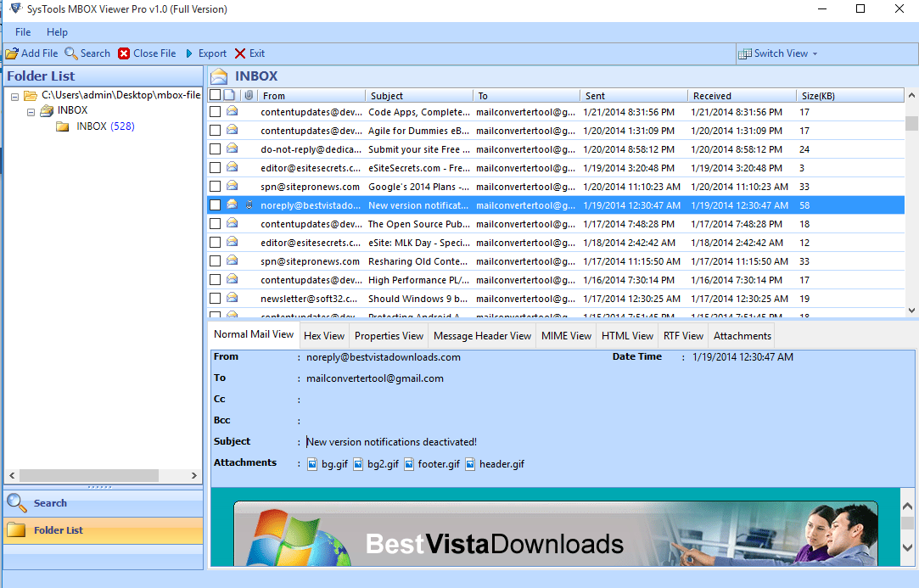Check the do-not-reply@dedica email checkbox
919x588 pixels.
tap(216, 149)
